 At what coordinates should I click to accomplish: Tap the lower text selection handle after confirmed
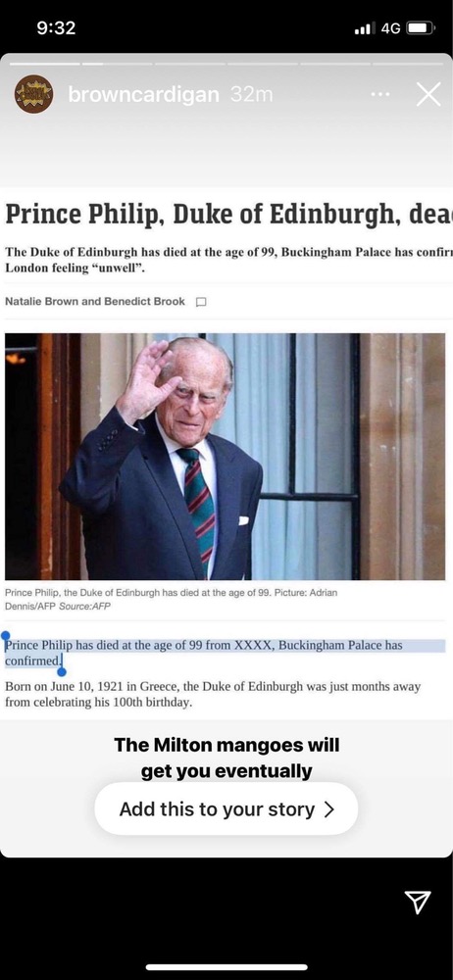pyautogui.click(x=62, y=672)
